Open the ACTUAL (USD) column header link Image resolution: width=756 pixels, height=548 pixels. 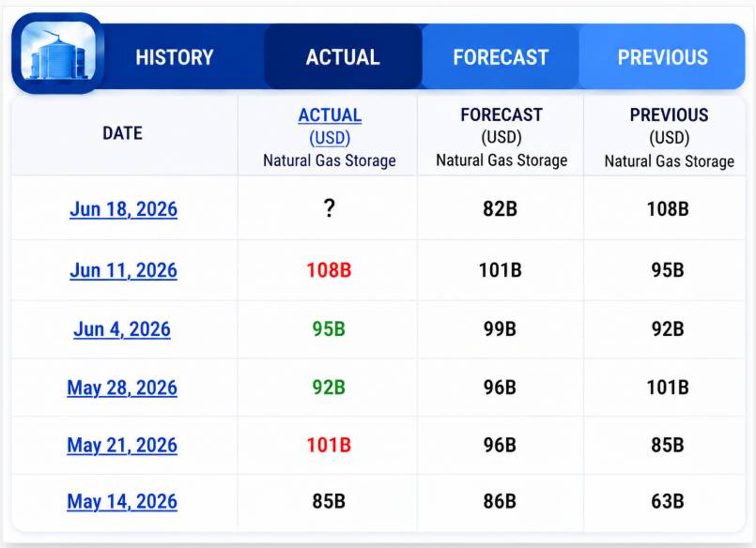330,126
